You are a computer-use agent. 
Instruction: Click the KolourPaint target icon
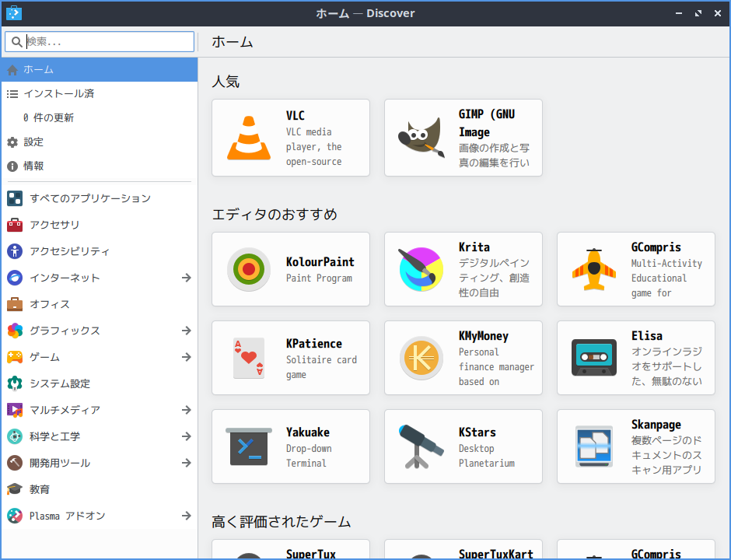point(249,269)
